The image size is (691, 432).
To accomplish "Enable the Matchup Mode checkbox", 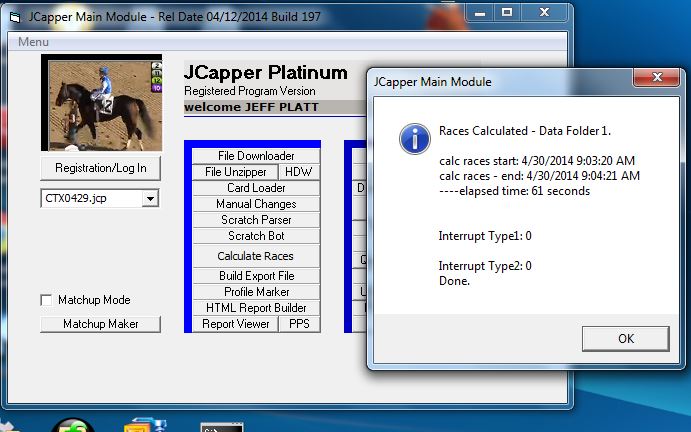I will click(x=46, y=300).
